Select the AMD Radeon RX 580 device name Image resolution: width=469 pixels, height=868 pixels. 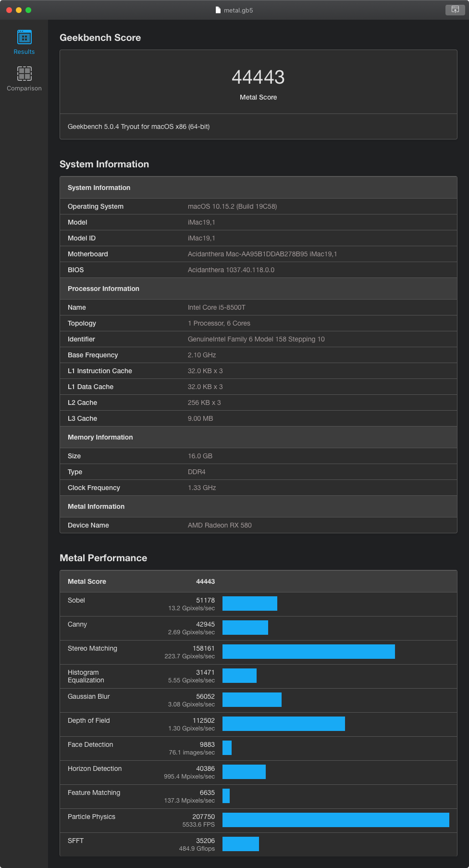[220, 525]
